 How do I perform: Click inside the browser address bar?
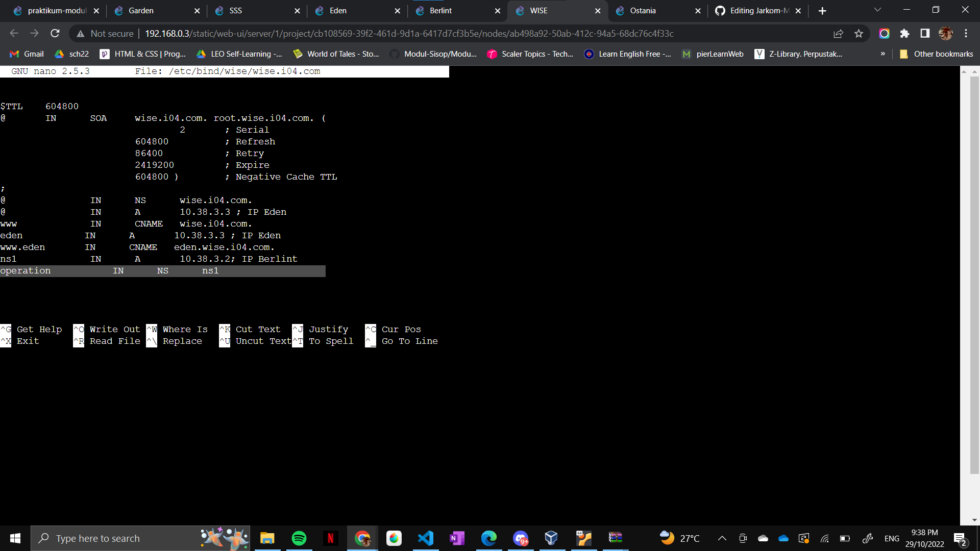pos(459,33)
